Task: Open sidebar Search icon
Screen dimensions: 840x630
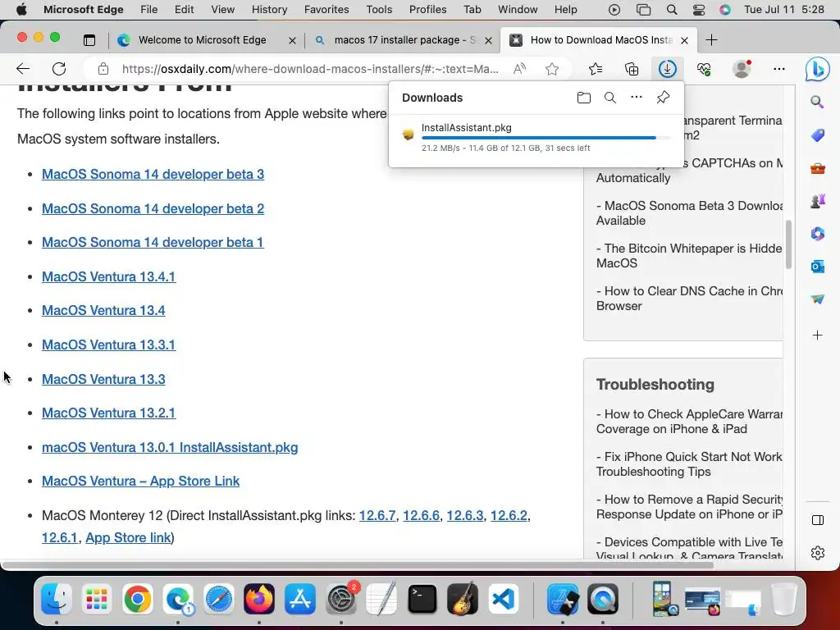Action: click(x=817, y=102)
